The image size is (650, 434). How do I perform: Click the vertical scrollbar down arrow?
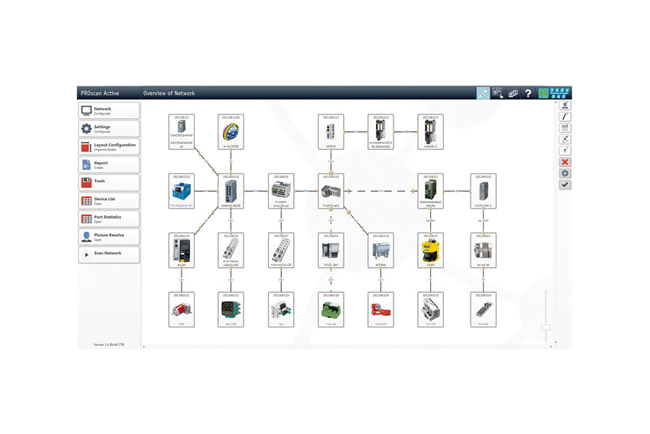pos(555,342)
